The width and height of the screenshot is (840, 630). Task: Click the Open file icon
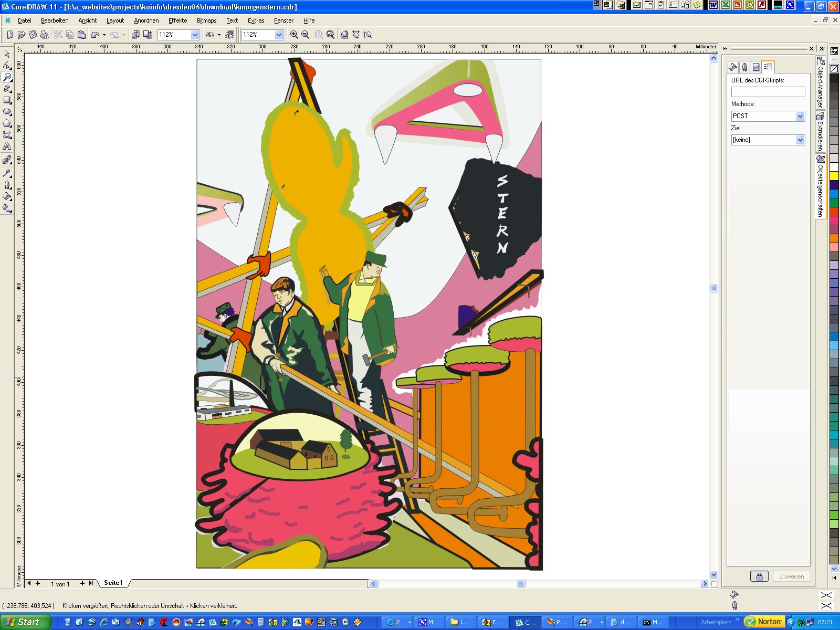pyautogui.click(x=22, y=35)
